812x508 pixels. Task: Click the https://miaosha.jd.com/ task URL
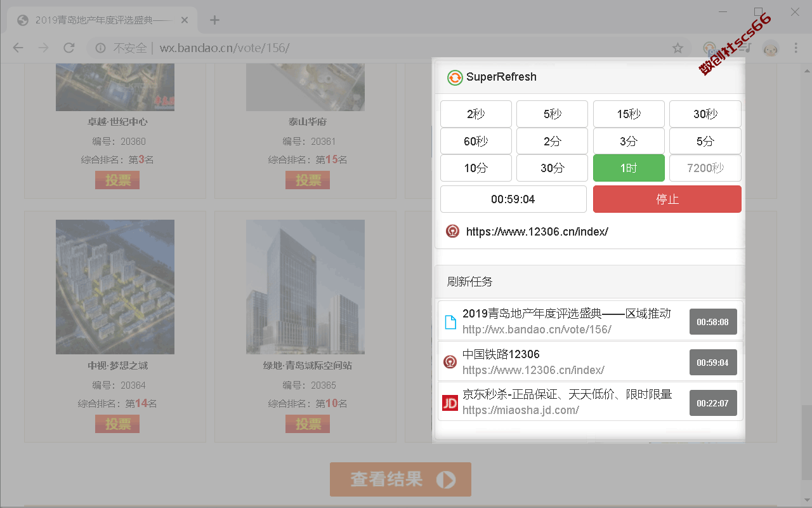(521, 410)
